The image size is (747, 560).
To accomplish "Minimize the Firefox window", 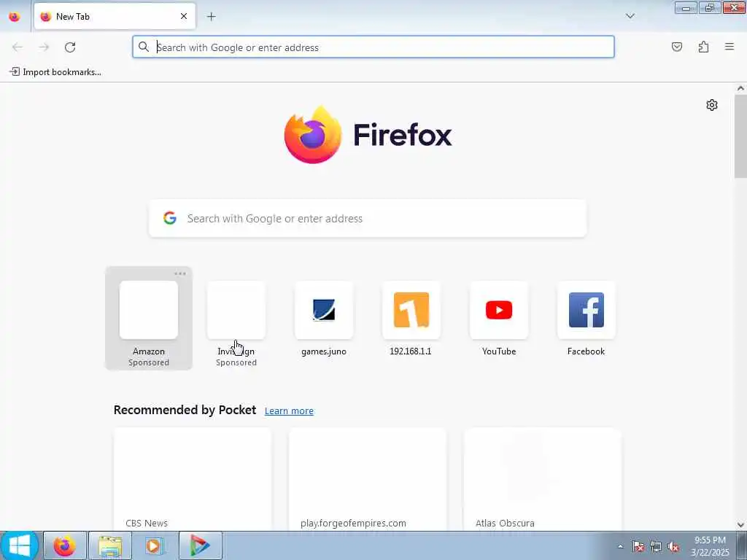I will coord(686,7).
